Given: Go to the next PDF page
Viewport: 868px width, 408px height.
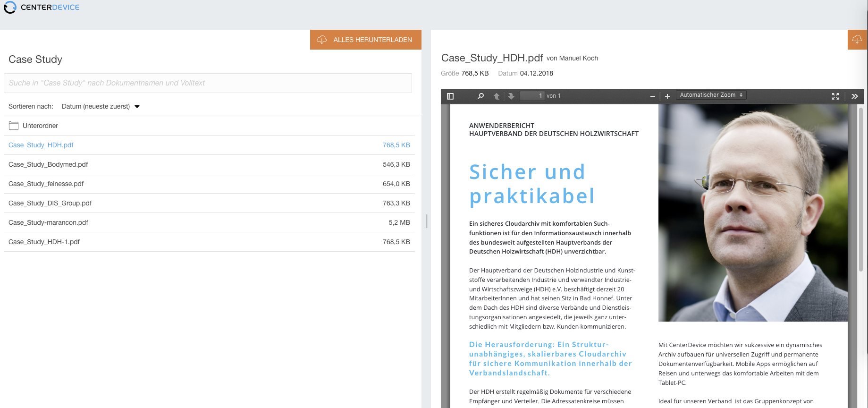Looking at the screenshot, I should (511, 96).
